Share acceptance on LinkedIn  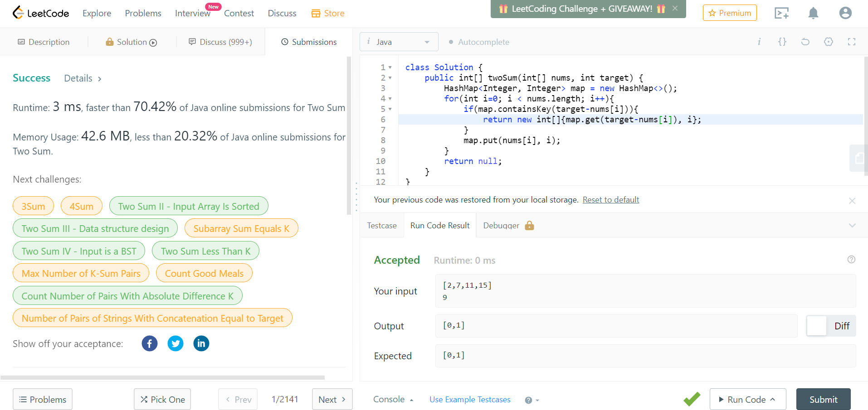tap(201, 343)
